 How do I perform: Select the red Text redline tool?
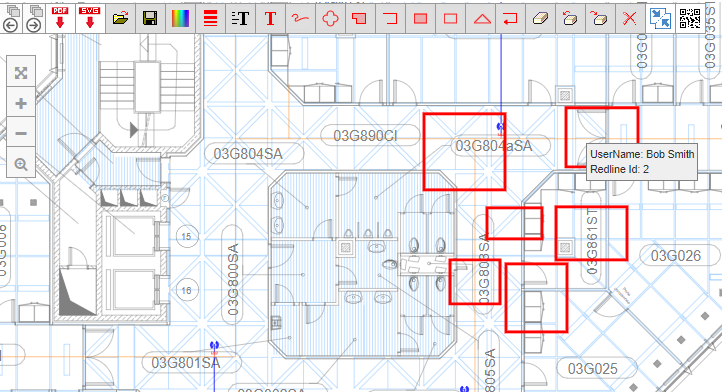(x=270, y=18)
